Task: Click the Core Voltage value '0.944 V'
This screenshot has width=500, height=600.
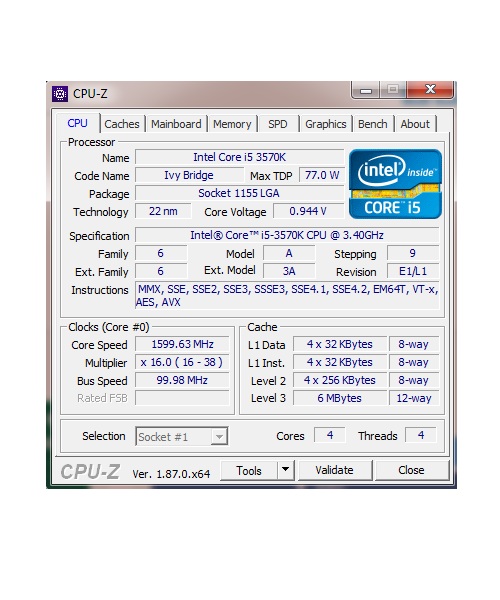Action: pos(308,211)
